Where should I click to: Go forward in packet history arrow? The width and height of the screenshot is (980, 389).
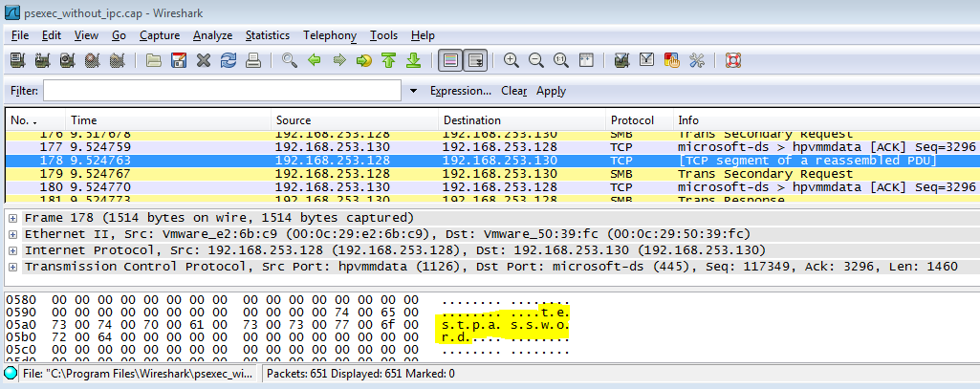point(339,60)
